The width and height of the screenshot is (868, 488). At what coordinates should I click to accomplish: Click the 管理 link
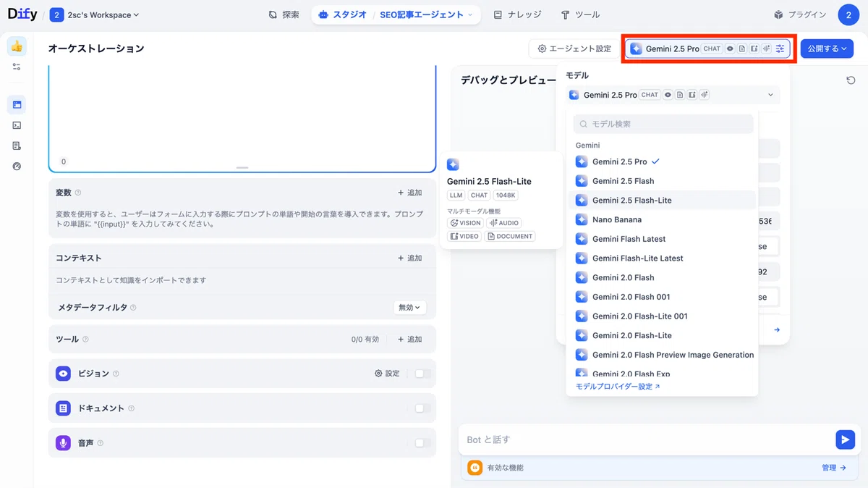(x=834, y=468)
